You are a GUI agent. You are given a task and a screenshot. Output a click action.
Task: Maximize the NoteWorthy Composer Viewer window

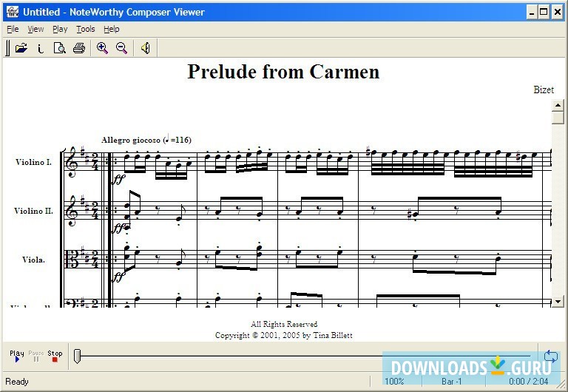[544, 13]
